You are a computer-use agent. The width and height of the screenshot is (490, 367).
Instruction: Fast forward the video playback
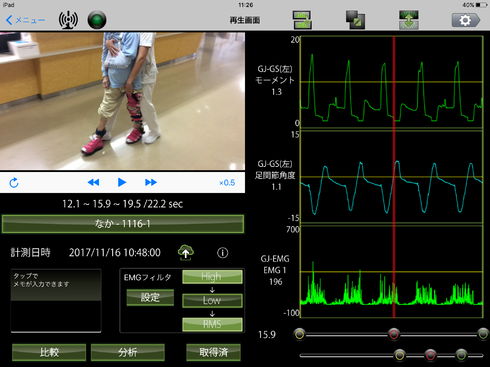[151, 182]
